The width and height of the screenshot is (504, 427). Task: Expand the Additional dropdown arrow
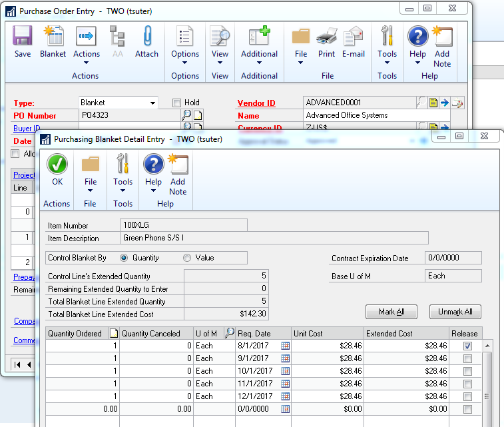259,63
